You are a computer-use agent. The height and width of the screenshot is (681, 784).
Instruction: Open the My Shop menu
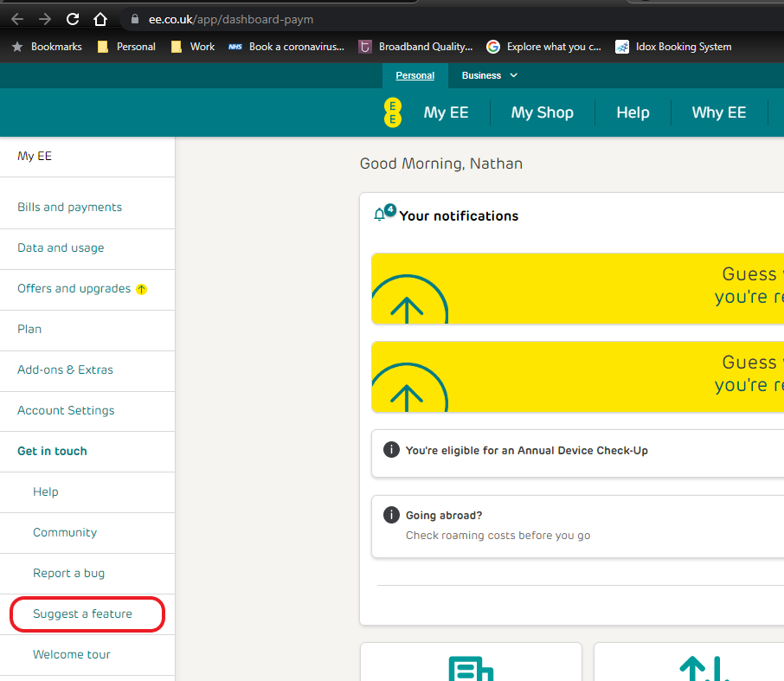pyautogui.click(x=542, y=112)
